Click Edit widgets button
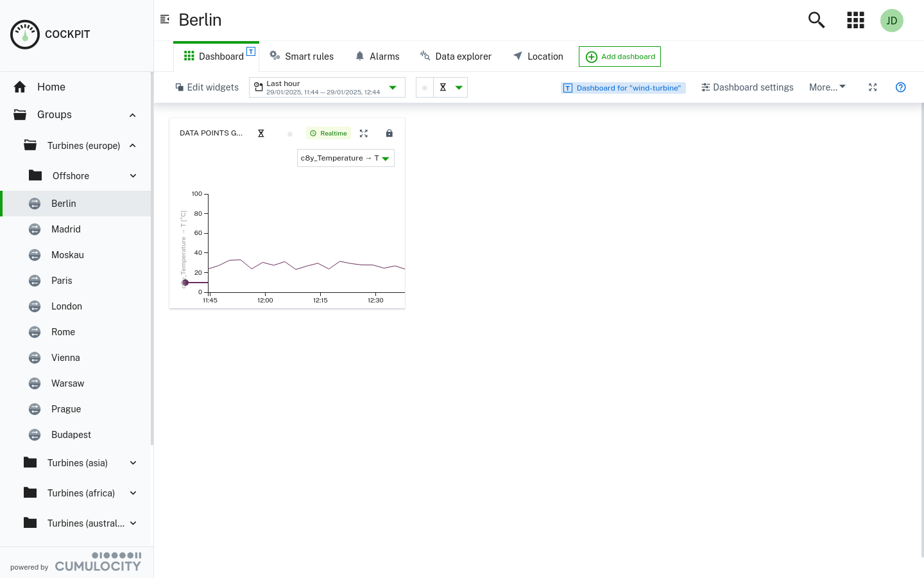 point(207,87)
